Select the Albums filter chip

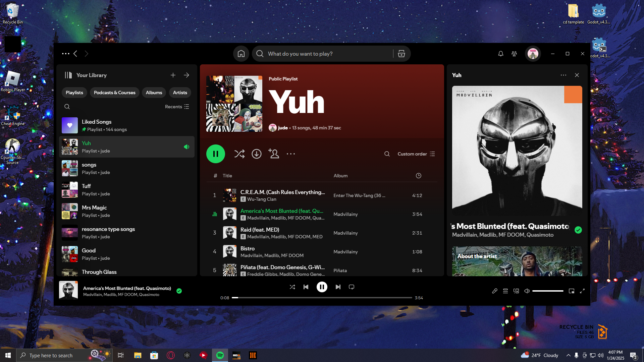tap(154, 93)
